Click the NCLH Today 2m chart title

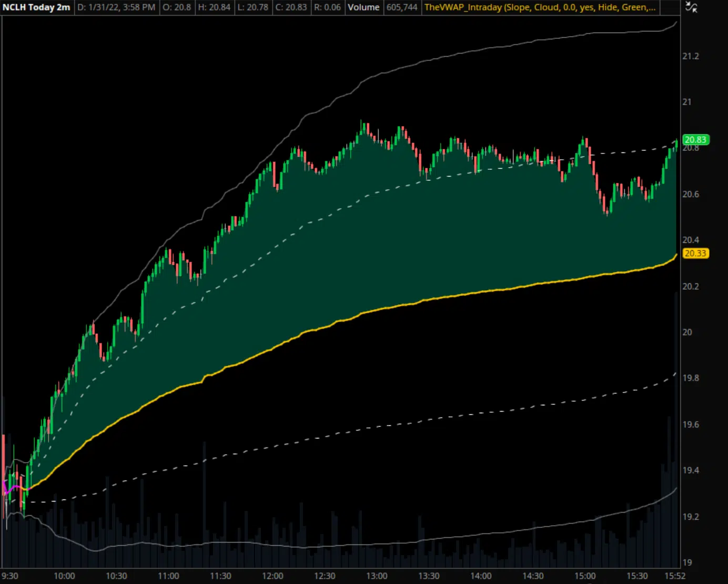(x=36, y=7)
